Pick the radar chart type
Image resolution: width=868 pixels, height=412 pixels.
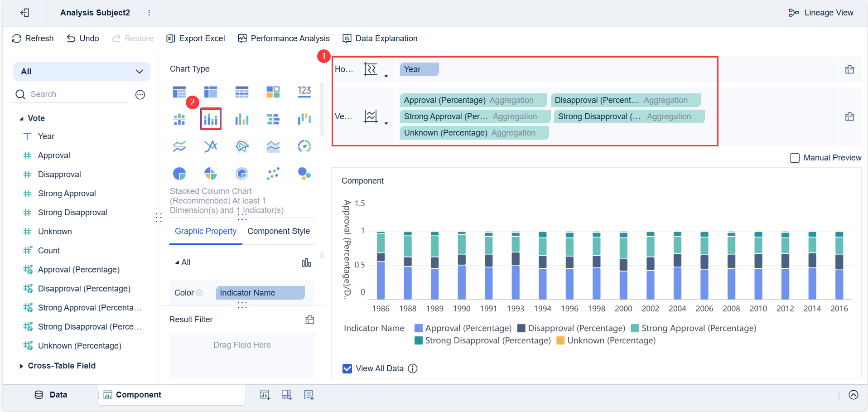pyautogui.click(x=242, y=146)
